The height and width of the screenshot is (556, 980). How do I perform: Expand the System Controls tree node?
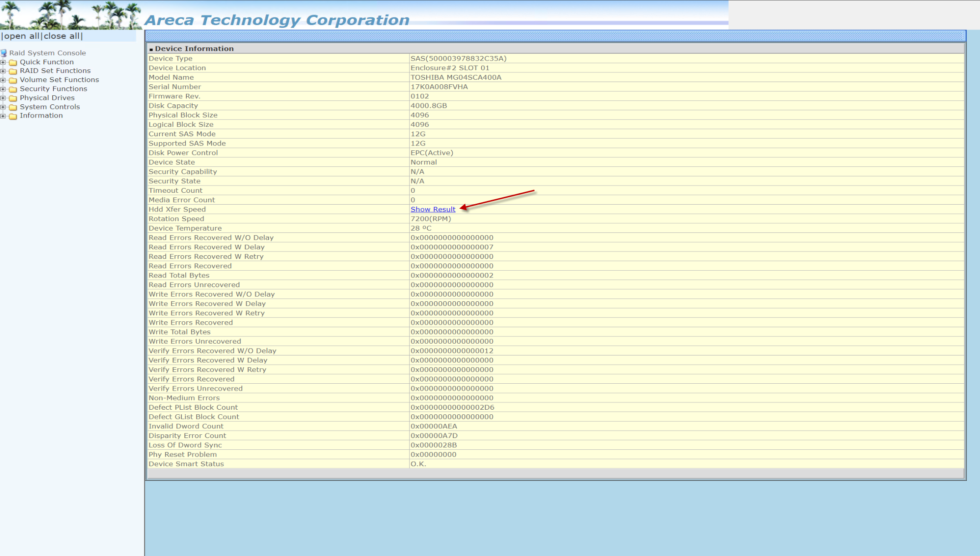tap(3, 107)
